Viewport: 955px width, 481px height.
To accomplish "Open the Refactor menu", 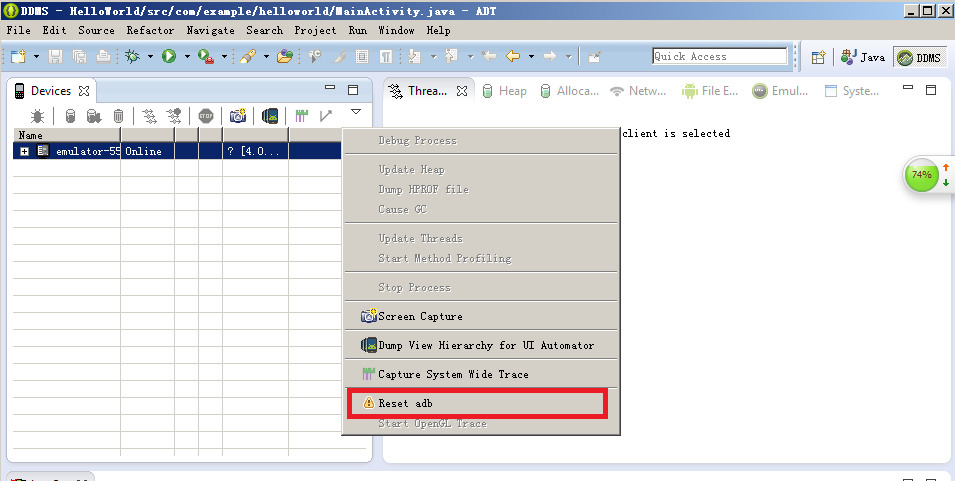I will pyautogui.click(x=150, y=30).
